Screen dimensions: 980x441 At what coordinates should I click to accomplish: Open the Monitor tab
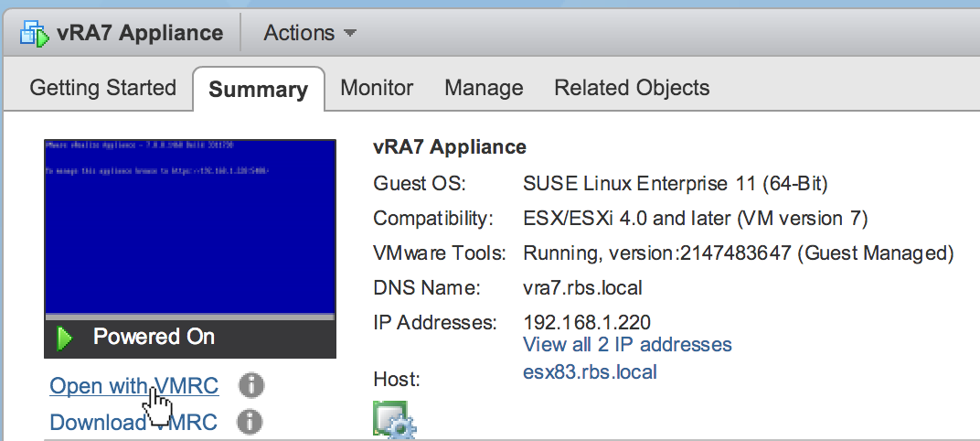click(377, 88)
